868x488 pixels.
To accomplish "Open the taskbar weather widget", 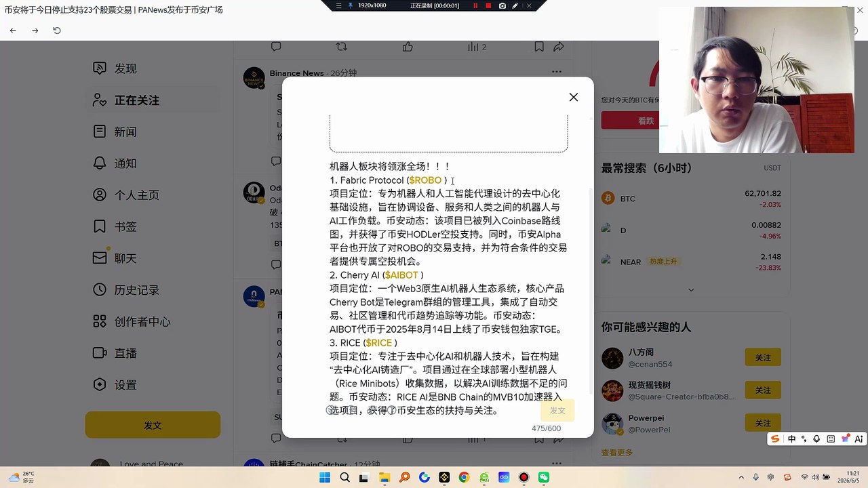I will [x=20, y=477].
